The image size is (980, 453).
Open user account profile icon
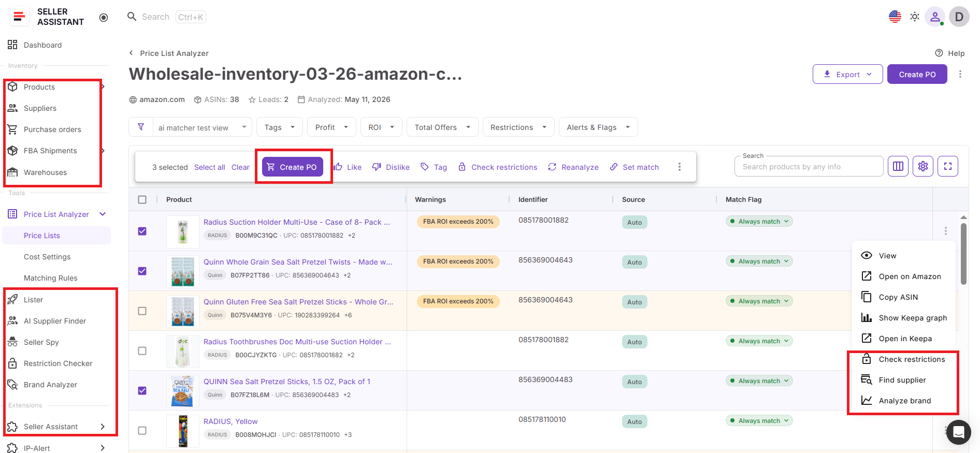[935, 17]
